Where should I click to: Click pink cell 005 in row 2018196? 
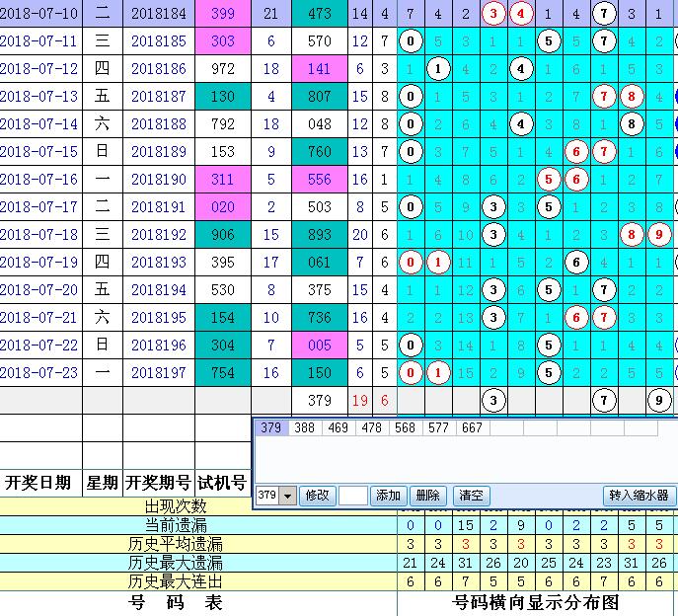tap(320, 346)
